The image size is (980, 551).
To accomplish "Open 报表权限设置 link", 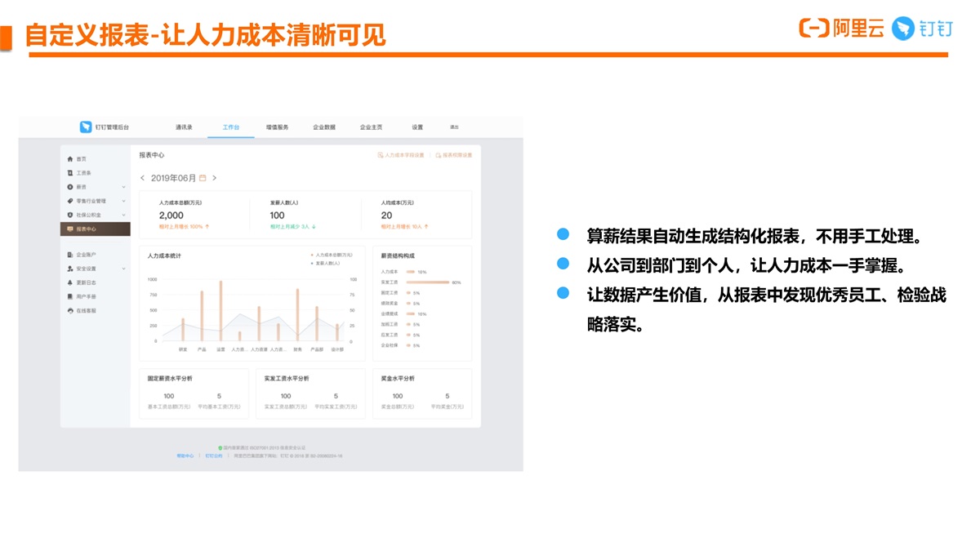I will (454, 155).
